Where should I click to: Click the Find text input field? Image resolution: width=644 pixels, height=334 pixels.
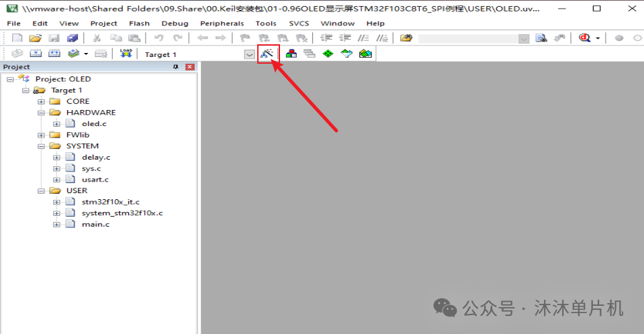coord(468,39)
